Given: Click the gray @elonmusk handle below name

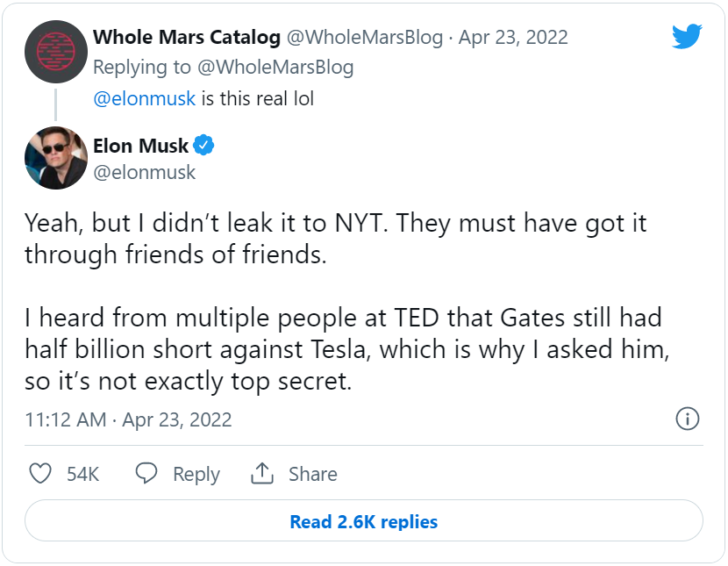Looking at the screenshot, I should [x=145, y=172].
